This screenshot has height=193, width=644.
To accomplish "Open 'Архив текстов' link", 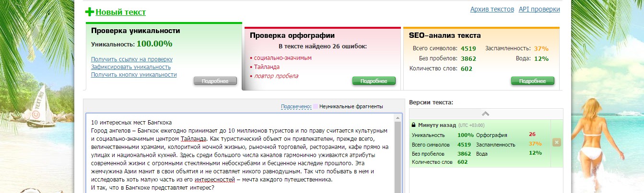I will point(492,9).
